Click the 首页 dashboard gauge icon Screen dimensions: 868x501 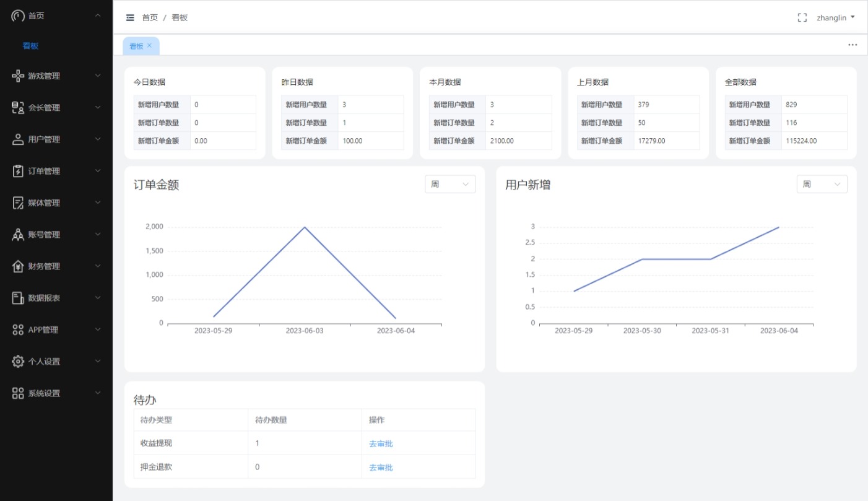point(18,16)
